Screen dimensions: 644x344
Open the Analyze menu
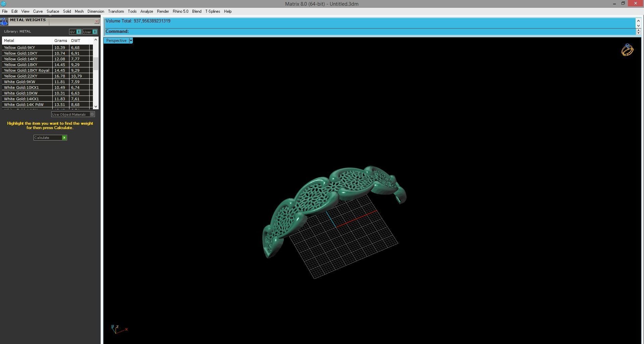click(x=147, y=11)
